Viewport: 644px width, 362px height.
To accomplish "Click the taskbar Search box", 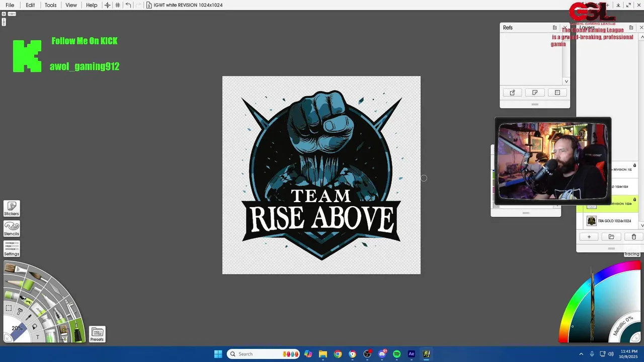I will tap(263, 354).
